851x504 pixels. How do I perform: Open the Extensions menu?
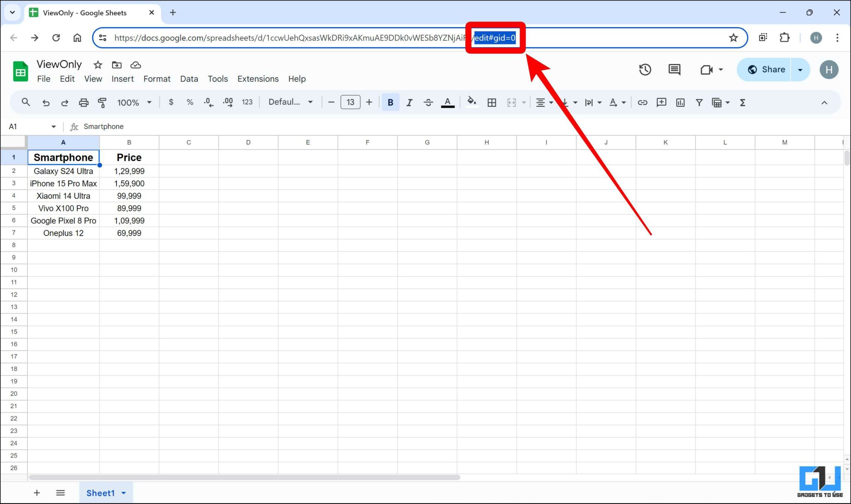(x=258, y=78)
